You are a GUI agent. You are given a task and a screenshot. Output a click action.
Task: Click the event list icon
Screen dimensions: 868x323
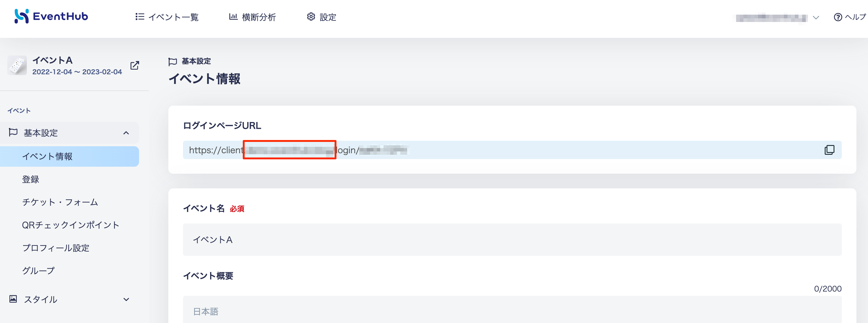click(139, 17)
